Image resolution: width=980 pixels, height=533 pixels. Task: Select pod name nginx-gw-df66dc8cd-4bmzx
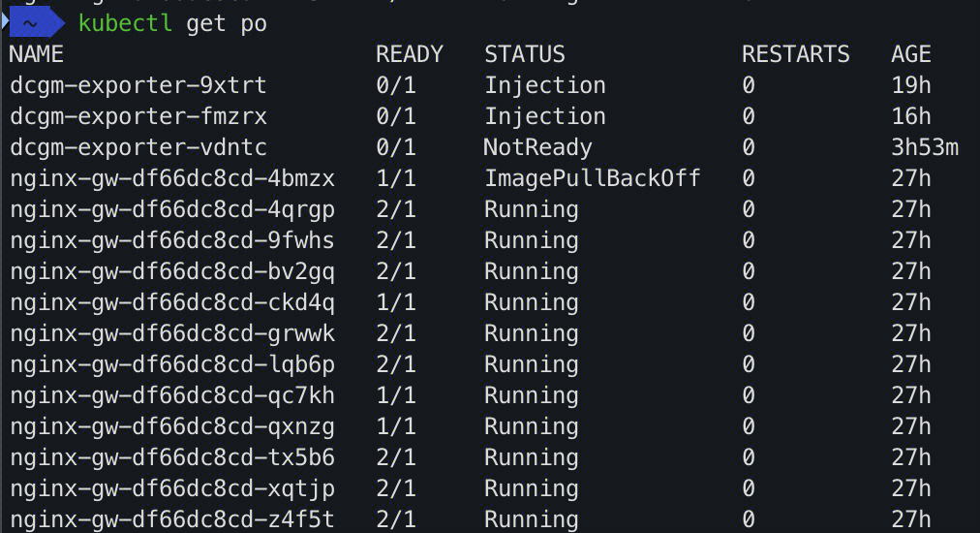pyautogui.click(x=172, y=179)
